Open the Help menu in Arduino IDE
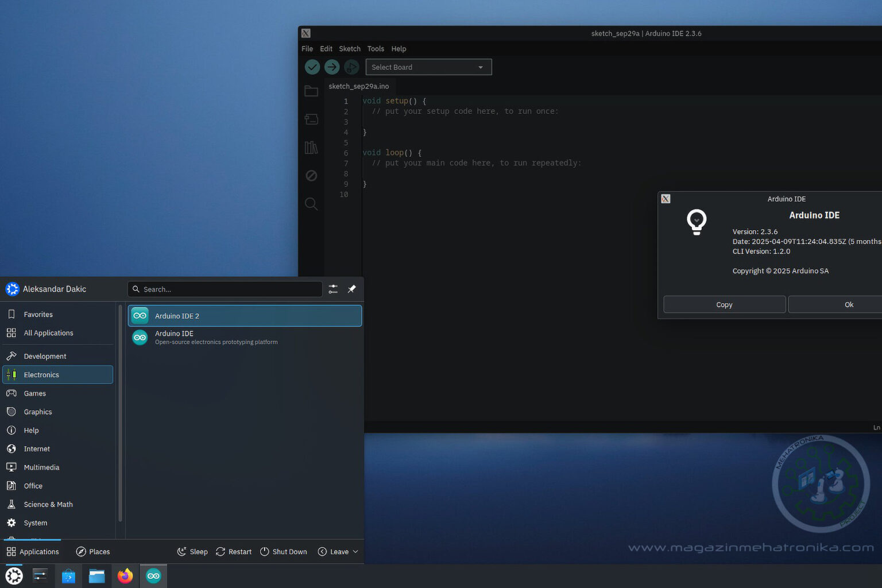This screenshot has width=882, height=588. click(x=399, y=49)
